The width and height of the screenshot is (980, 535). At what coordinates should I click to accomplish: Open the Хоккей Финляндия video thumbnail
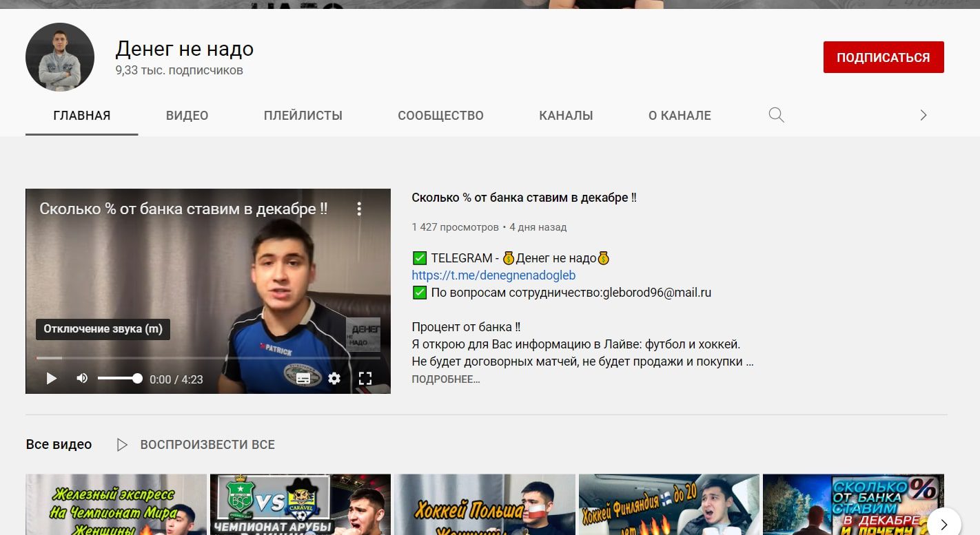pyautogui.click(x=669, y=505)
